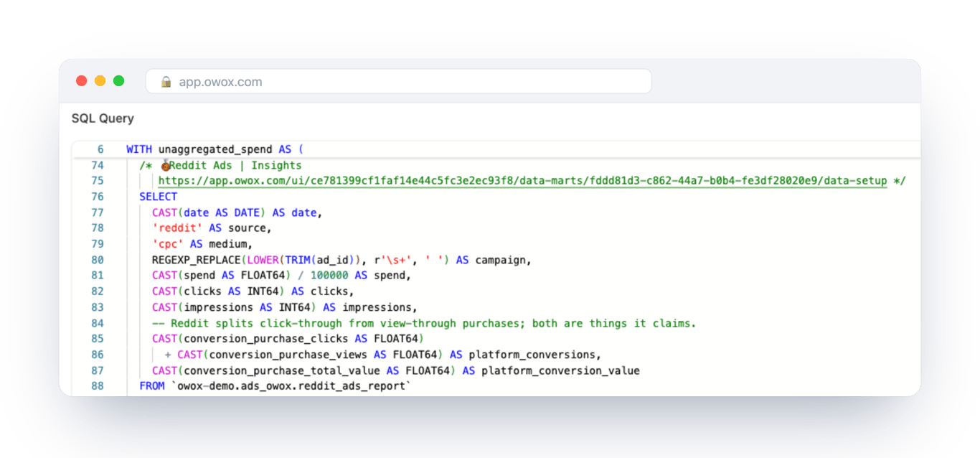Click the SELECT keyword on line 76

(158, 197)
